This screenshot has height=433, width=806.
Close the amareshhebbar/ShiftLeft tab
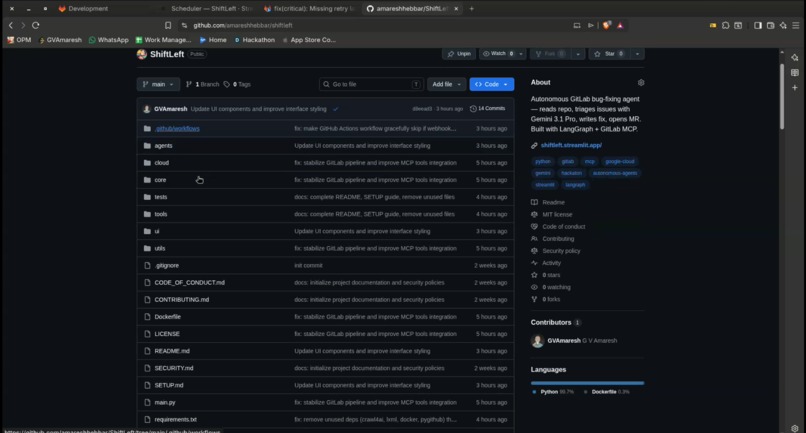pos(456,9)
